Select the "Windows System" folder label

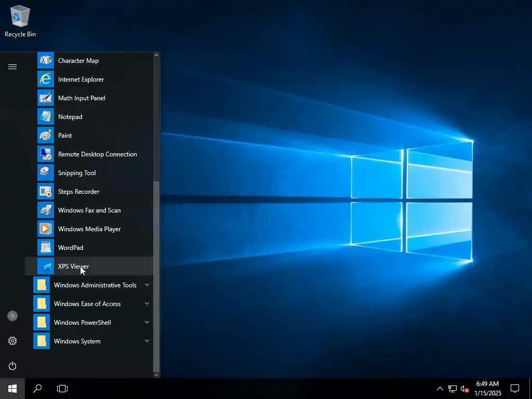pyautogui.click(x=77, y=341)
